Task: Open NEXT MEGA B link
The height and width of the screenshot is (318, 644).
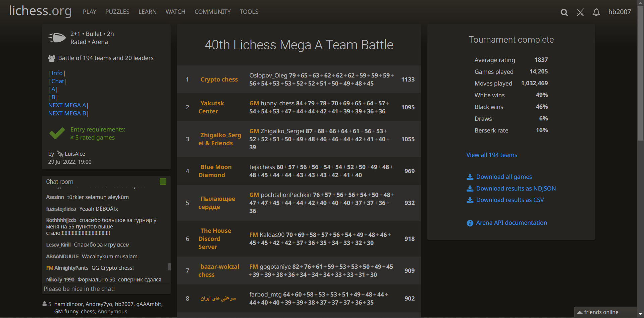Action: pos(67,113)
